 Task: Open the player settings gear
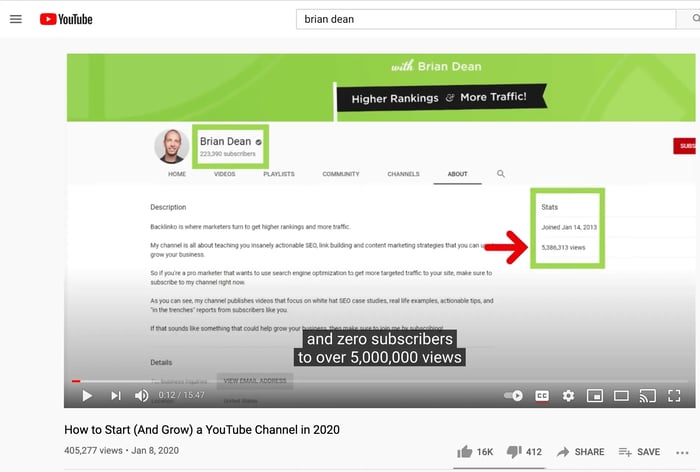(x=568, y=396)
